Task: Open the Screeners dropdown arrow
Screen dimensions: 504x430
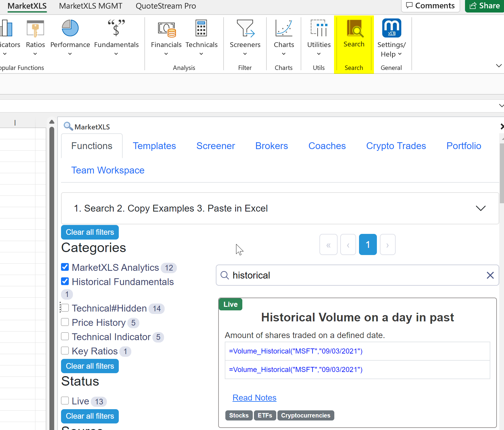Action: coord(245,54)
